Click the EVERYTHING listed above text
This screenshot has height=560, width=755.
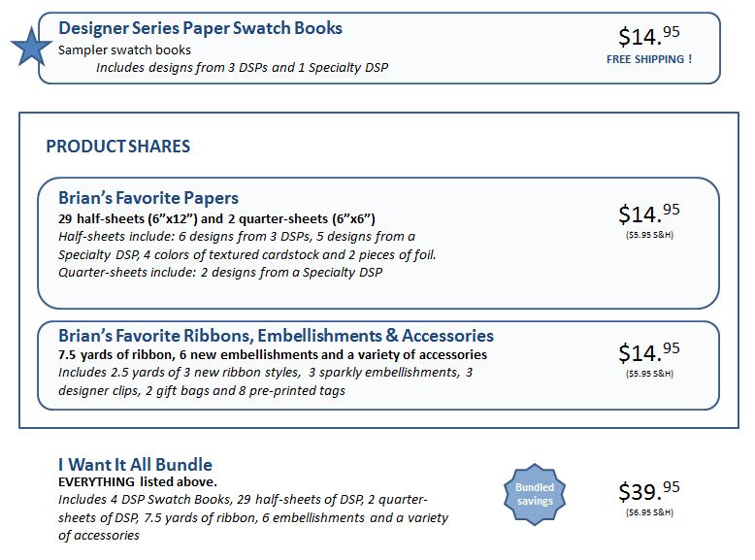click(138, 482)
